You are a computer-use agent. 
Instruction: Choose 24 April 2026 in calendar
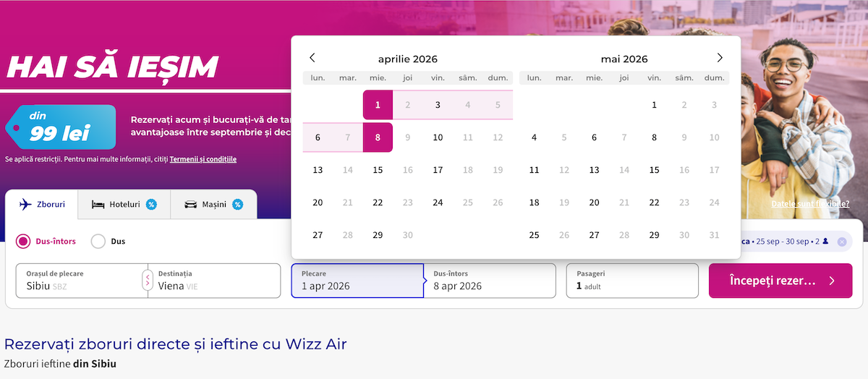tap(438, 203)
